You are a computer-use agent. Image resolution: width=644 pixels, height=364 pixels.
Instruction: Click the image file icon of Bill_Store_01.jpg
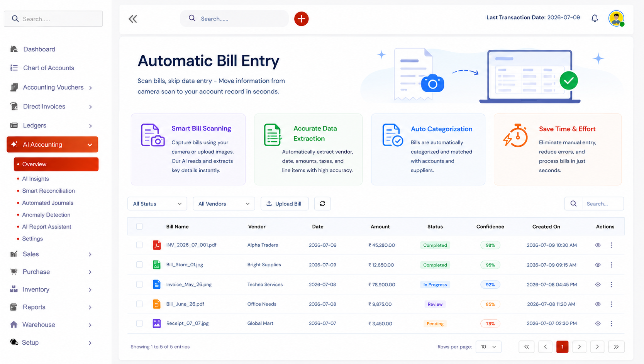coord(157,265)
